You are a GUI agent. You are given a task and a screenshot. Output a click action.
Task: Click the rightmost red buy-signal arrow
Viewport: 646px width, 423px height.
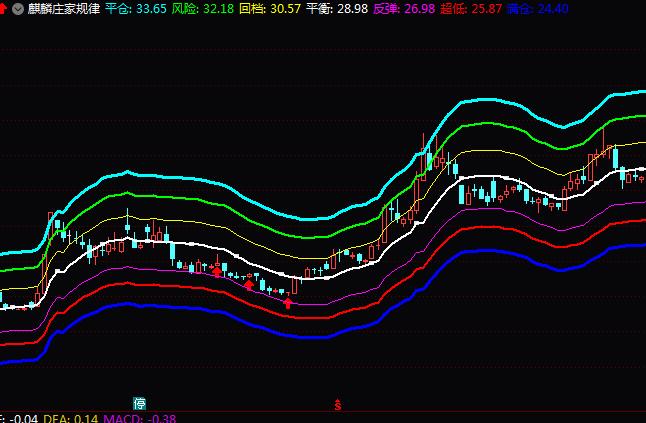click(288, 302)
